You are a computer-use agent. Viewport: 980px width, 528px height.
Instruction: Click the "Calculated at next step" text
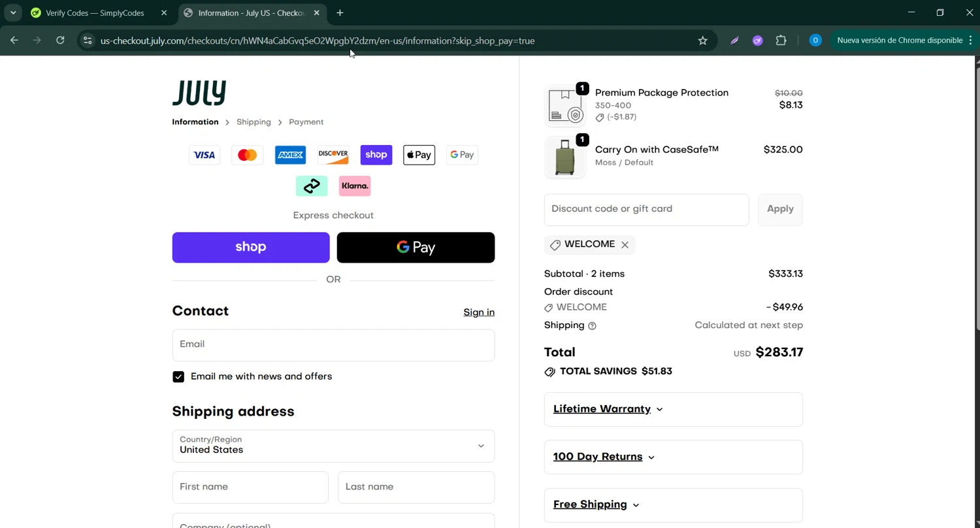coord(749,325)
